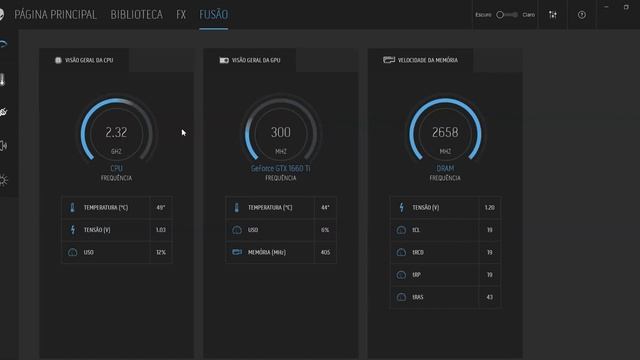Select GPU MEMÓRIA (MHz) label
640x360 pixels.
(267, 252)
